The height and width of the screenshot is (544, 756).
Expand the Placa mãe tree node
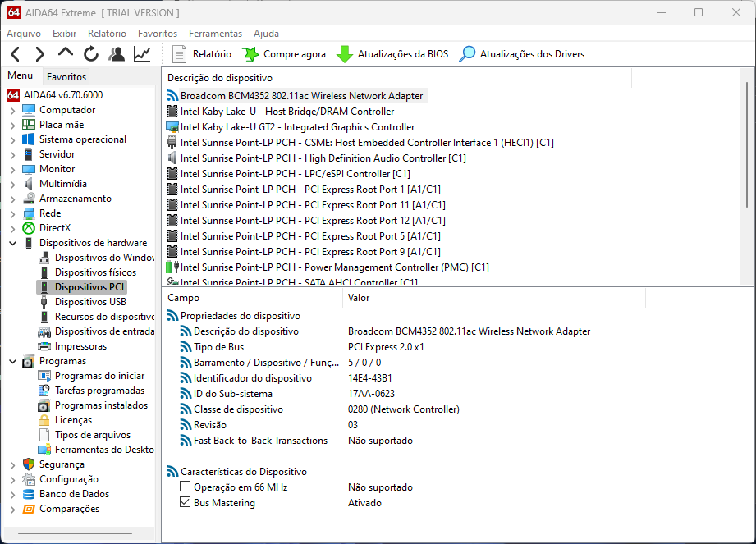(12, 126)
